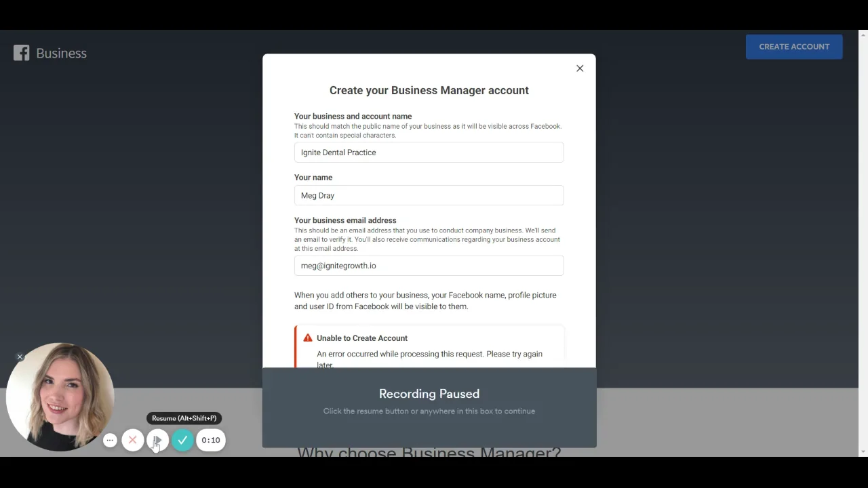The width and height of the screenshot is (868, 488).
Task: Click the Business text next to logo
Action: [x=61, y=53]
